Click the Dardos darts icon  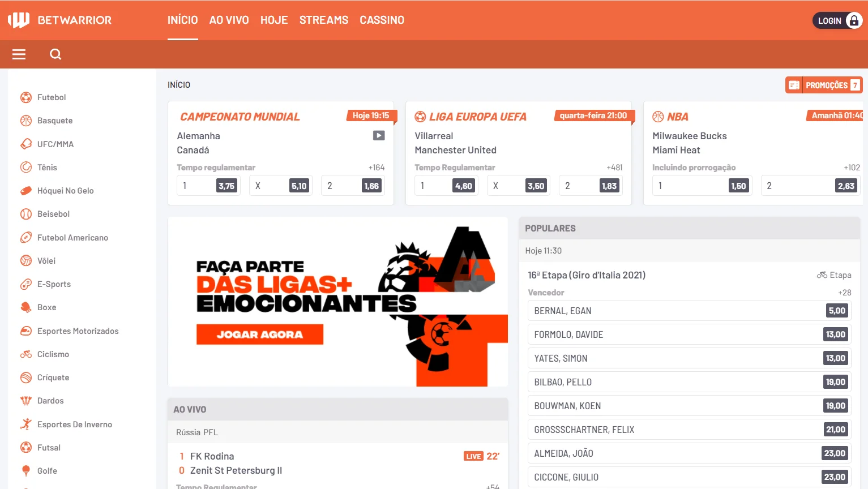[26, 401]
